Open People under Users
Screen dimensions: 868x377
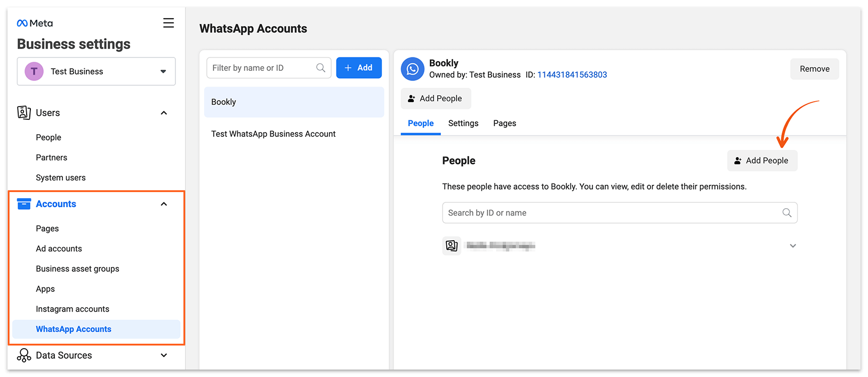[x=49, y=137]
